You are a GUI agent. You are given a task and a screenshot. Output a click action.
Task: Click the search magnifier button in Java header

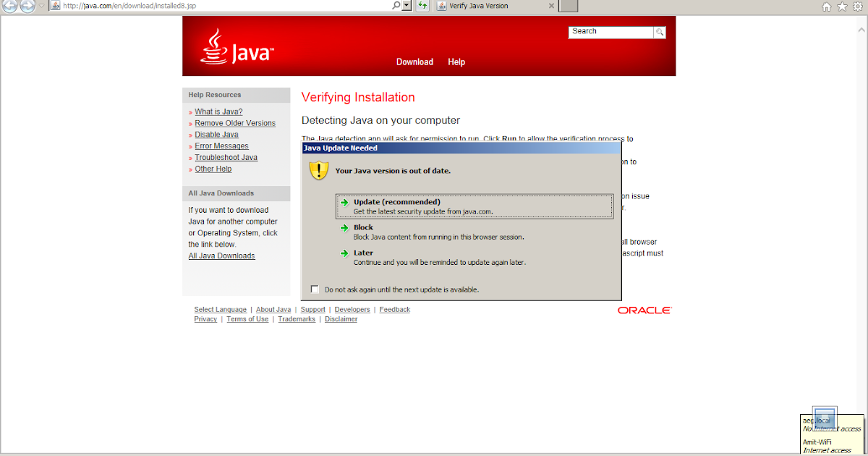(660, 32)
